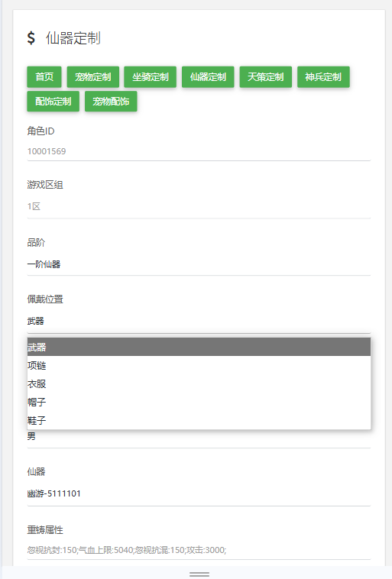Open the 仙器 dropdown showing 幽游-5111101
The height and width of the screenshot is (579, 392).
[x=199, y=493]
